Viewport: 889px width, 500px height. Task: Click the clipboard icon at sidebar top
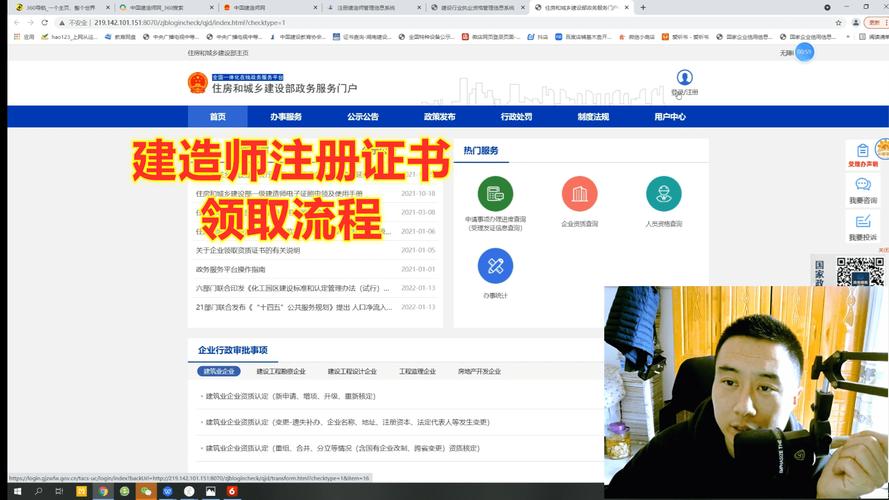point(863,150)
